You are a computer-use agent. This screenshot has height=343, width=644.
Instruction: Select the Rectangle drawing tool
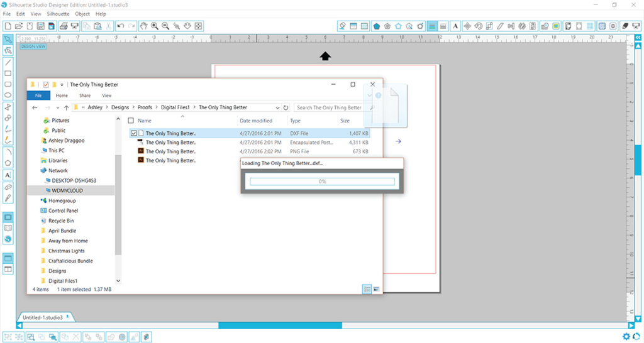click(x=8, y=73)
